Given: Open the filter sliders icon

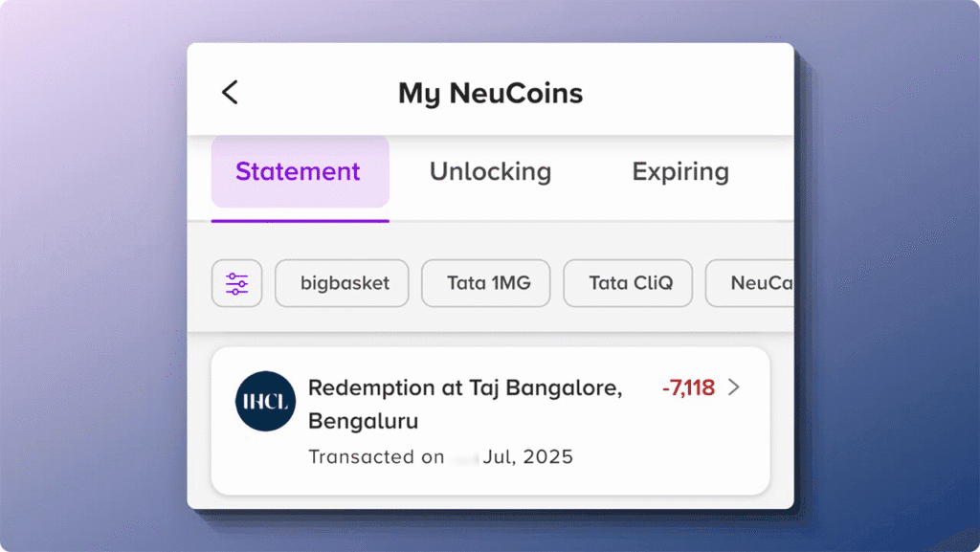Looking at the screenshot, I should pyautogui.click(x=237, y=283).
